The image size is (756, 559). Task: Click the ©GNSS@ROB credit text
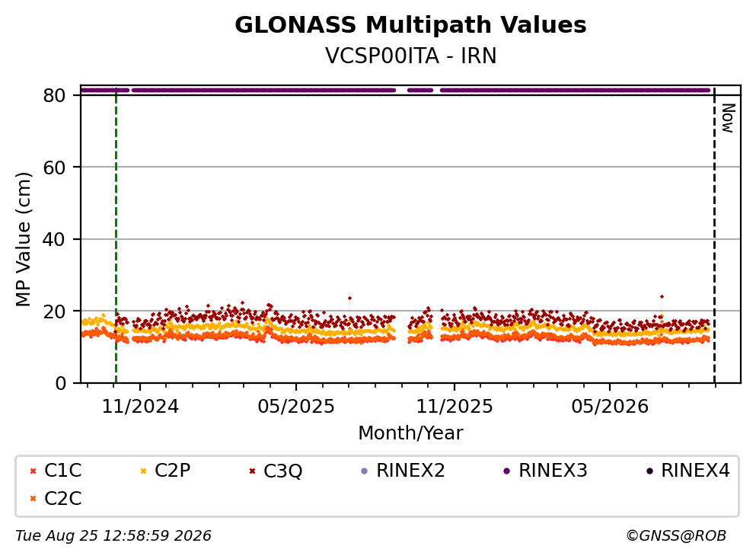point(676,536)
